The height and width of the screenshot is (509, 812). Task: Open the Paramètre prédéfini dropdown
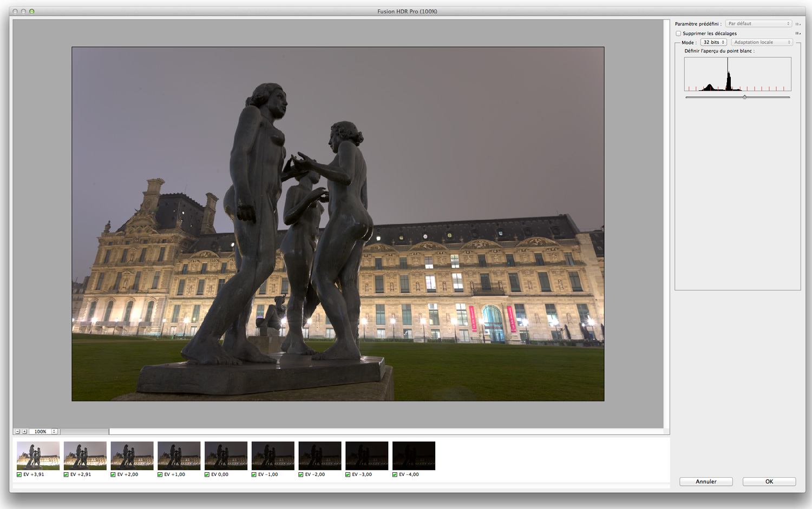point(758,24)
